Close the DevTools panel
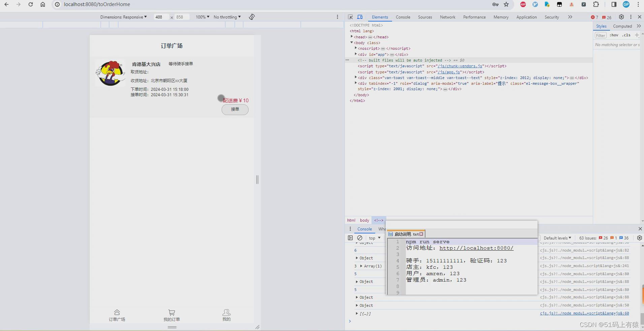644x331 pixels. pos(640,17)
